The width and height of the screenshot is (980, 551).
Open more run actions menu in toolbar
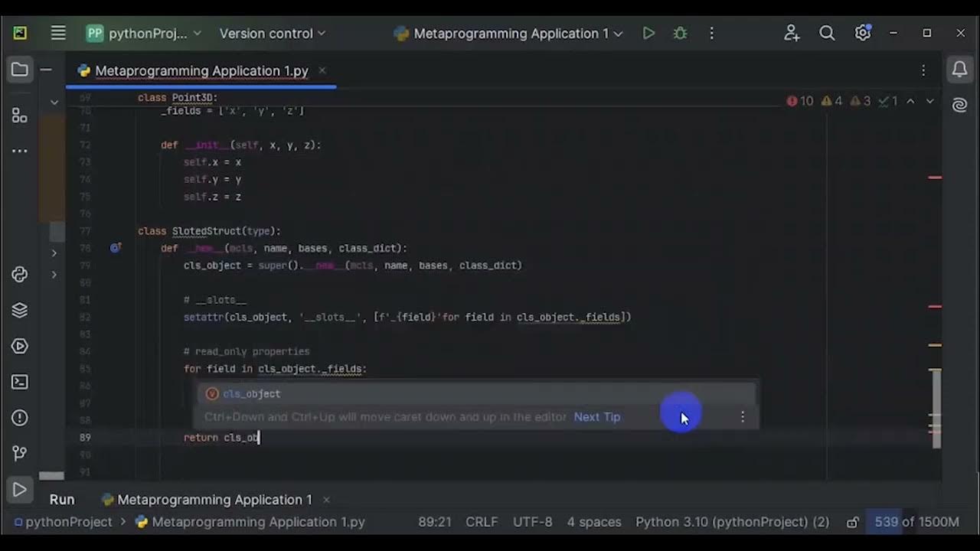coord(712,33)
